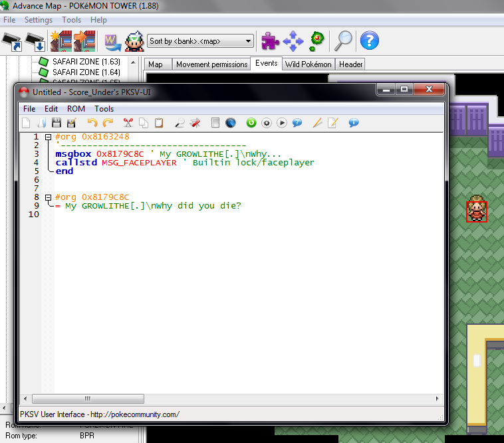
Task: Click blue four-arrows move icon
Action: (x=293, y=41)
